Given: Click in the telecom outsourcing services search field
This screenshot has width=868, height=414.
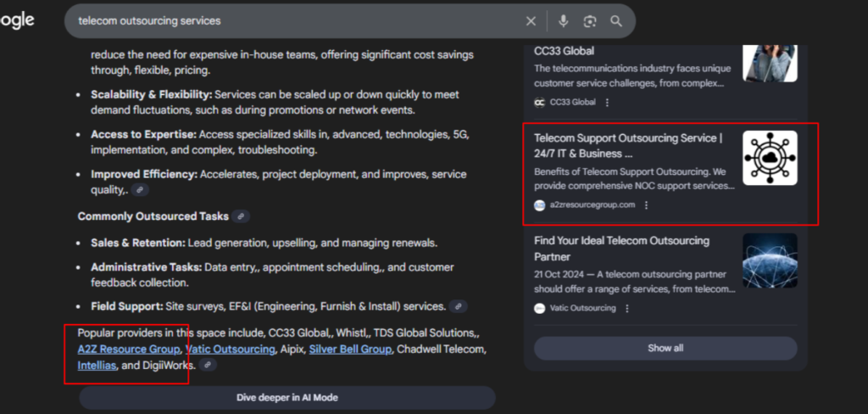Looking at the screenshot, I should [x=288, y=21].
